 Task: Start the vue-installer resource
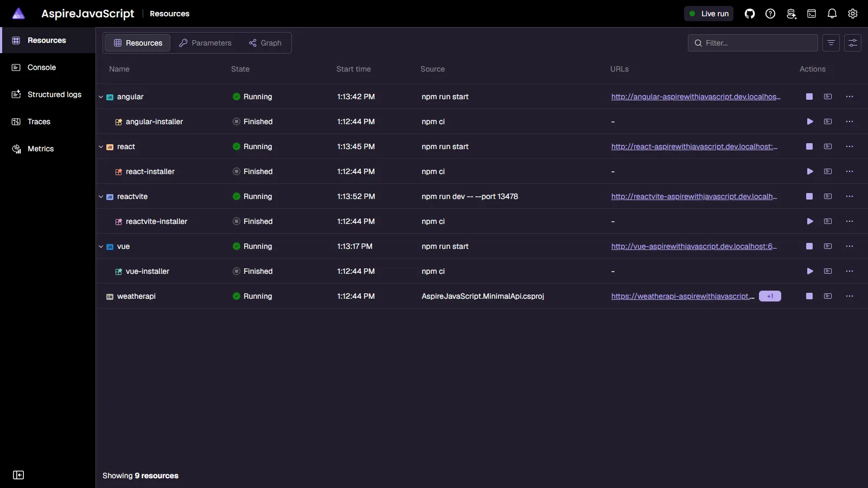(x=809, y=271)
